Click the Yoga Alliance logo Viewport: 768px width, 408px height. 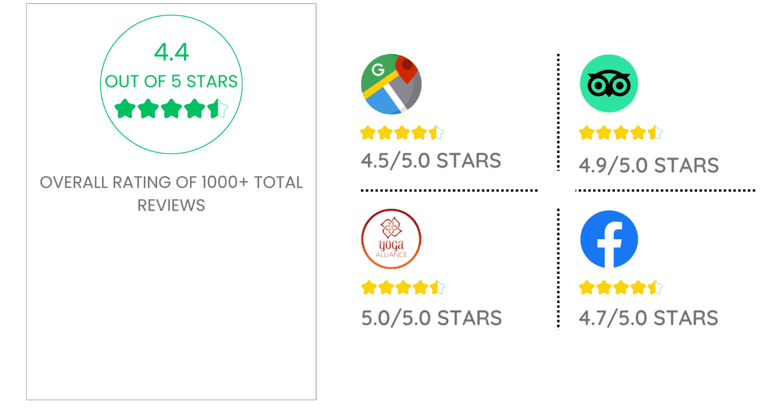(x=391, y=239)
